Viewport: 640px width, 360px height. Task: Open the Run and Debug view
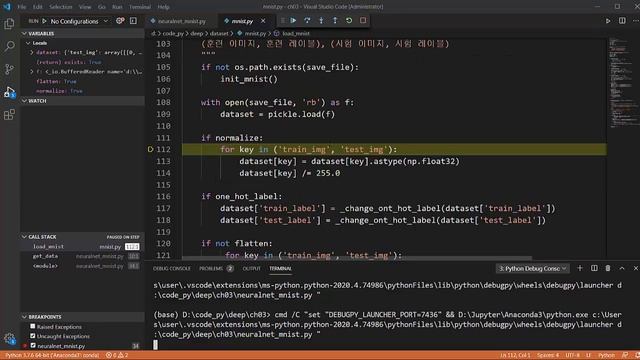click(x=9, y=91)
